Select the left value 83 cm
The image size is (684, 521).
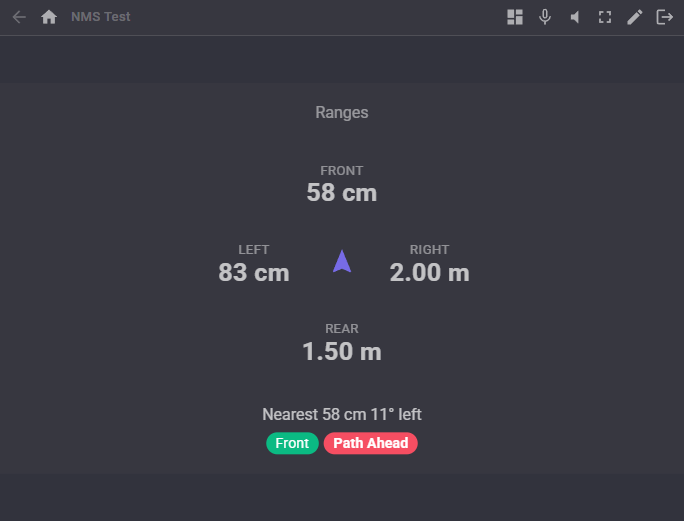coord(254,272)
